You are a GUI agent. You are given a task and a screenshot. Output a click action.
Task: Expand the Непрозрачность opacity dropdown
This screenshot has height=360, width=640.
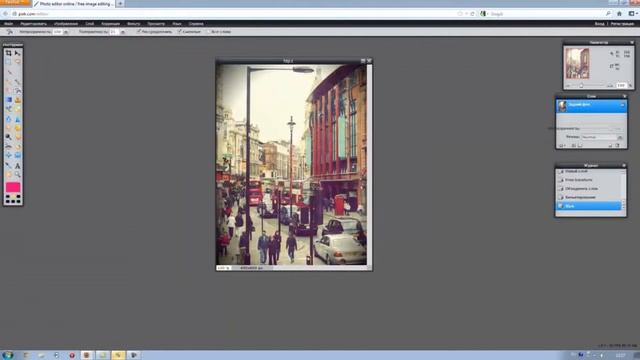[66, 32]
